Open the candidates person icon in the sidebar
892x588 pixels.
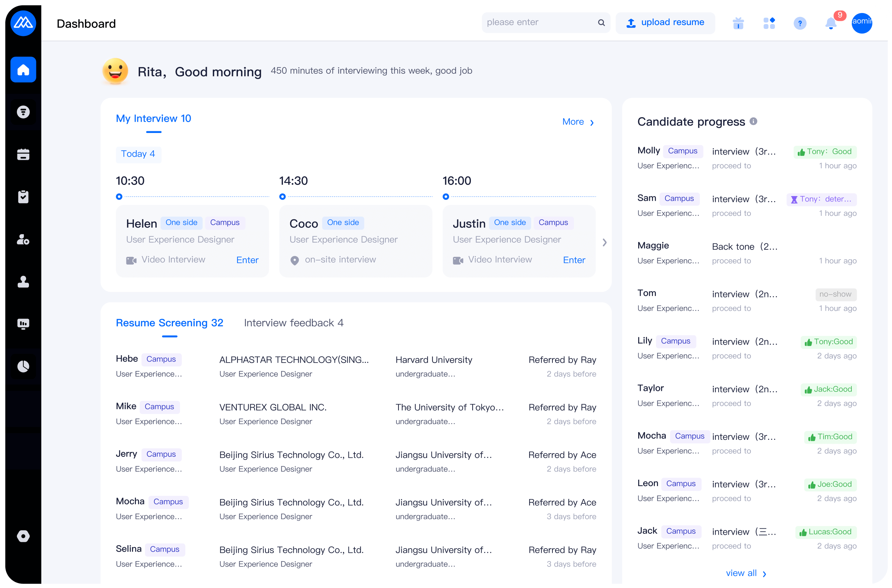[23, 282]
